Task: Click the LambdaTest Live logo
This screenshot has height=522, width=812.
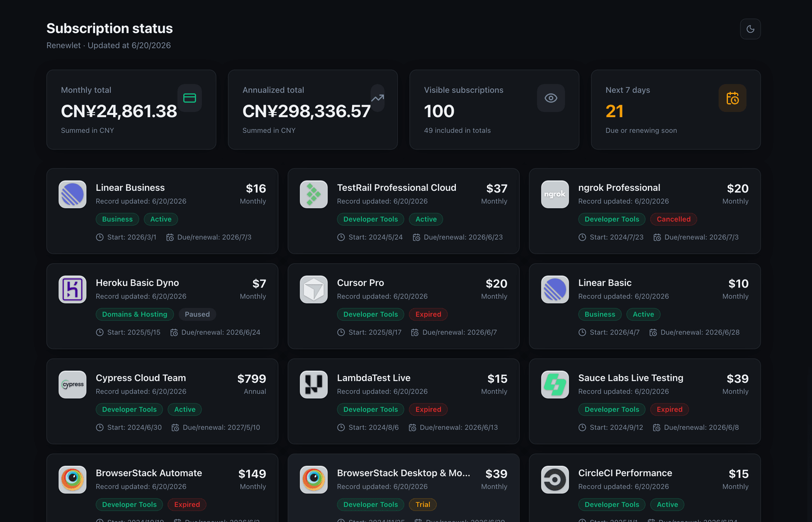Action: [x=314, y=385]
